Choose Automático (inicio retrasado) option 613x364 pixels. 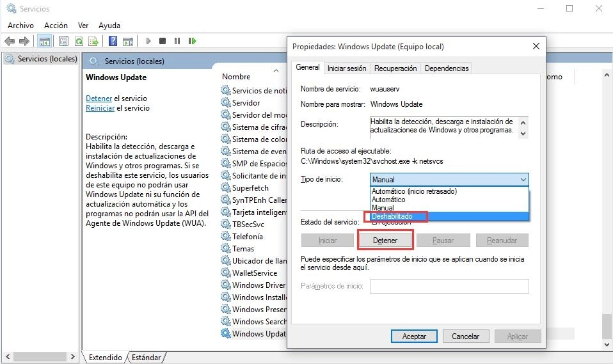coord(449,191)
